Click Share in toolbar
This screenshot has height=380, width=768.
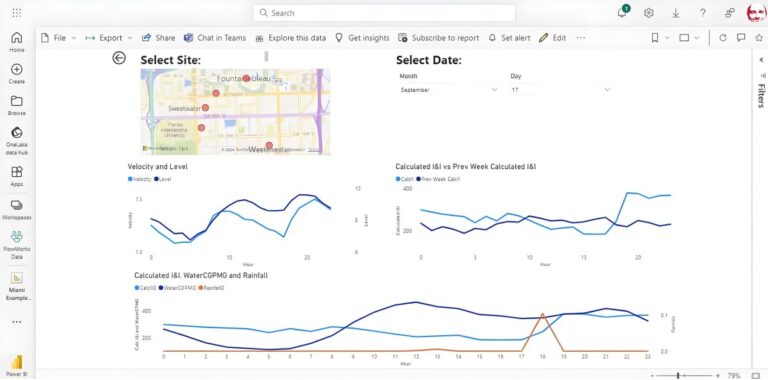158,38
